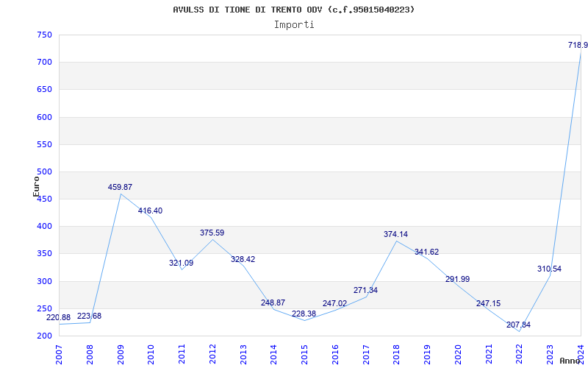Click the 207.84 lowest value label
588x368 pixels.
tap(518, 325)
